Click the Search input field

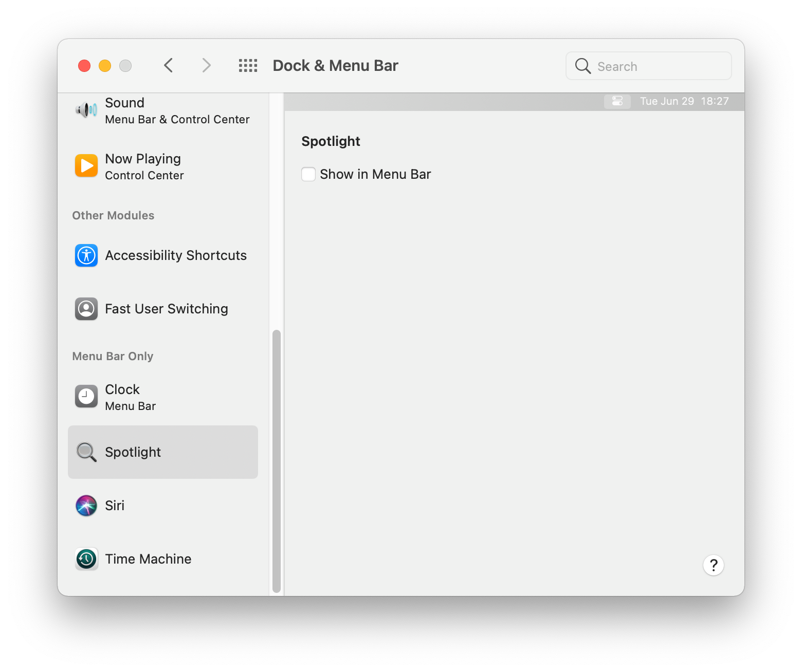pos(649,66)
